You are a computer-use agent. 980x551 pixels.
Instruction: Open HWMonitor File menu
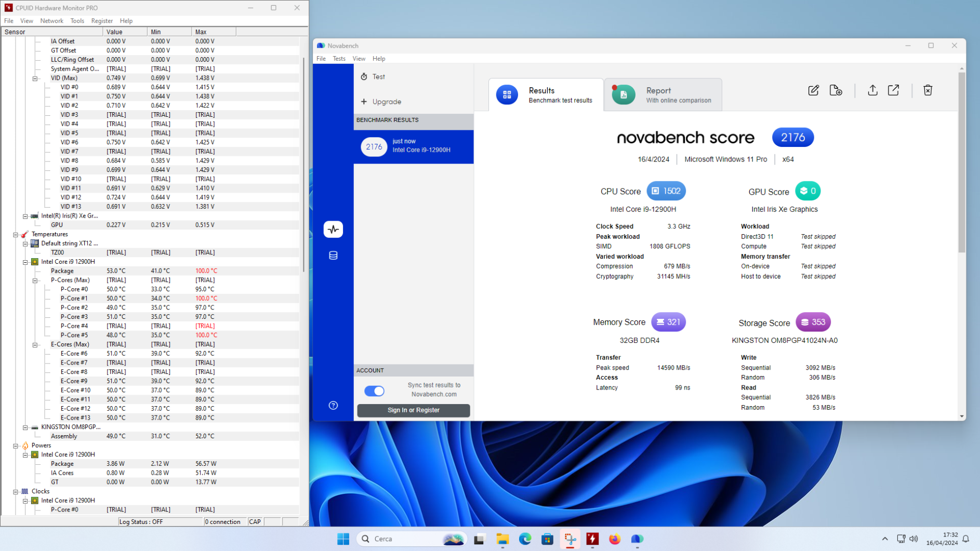9,21
